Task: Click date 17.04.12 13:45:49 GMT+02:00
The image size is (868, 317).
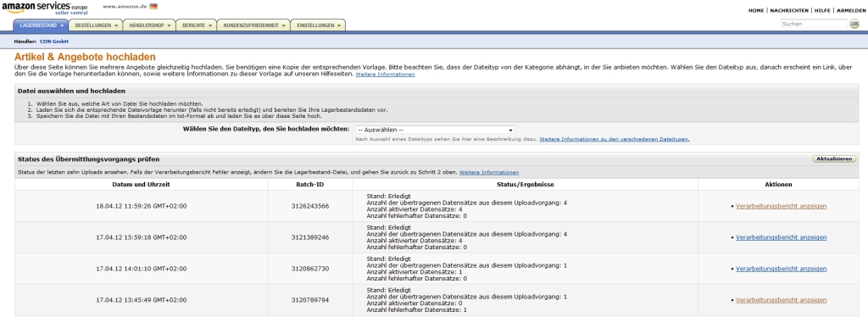Action: [142, 300]
